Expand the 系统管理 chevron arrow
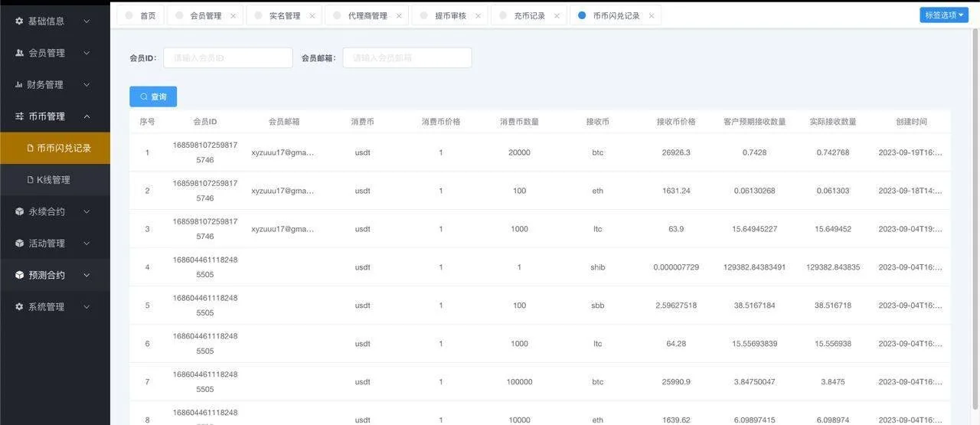Screen dimensions: 980x425 pos(87,307)
